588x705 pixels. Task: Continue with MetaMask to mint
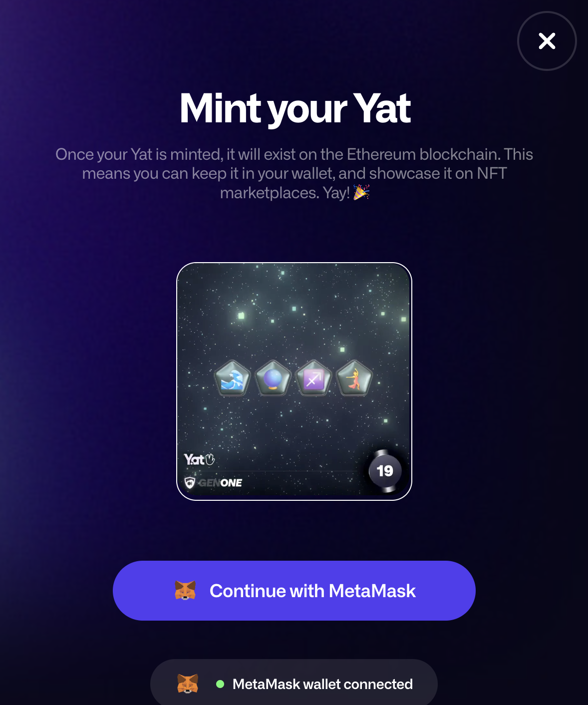[294, 591]
